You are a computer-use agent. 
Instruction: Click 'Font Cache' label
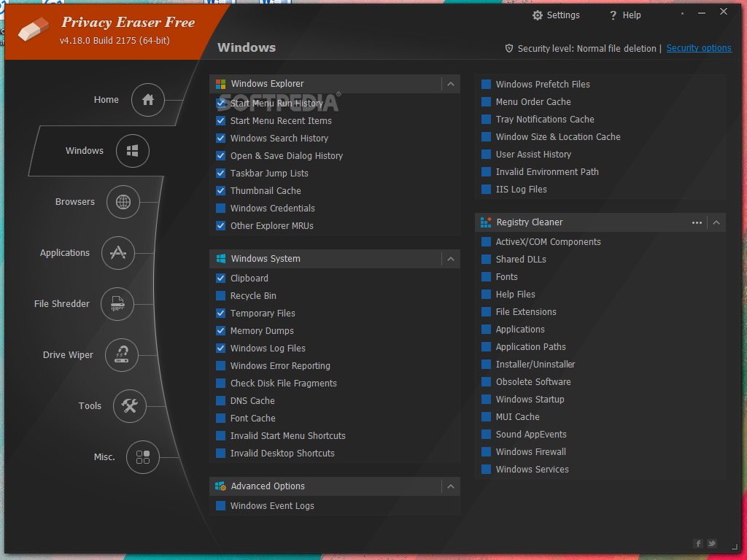[x=253, y=418]
